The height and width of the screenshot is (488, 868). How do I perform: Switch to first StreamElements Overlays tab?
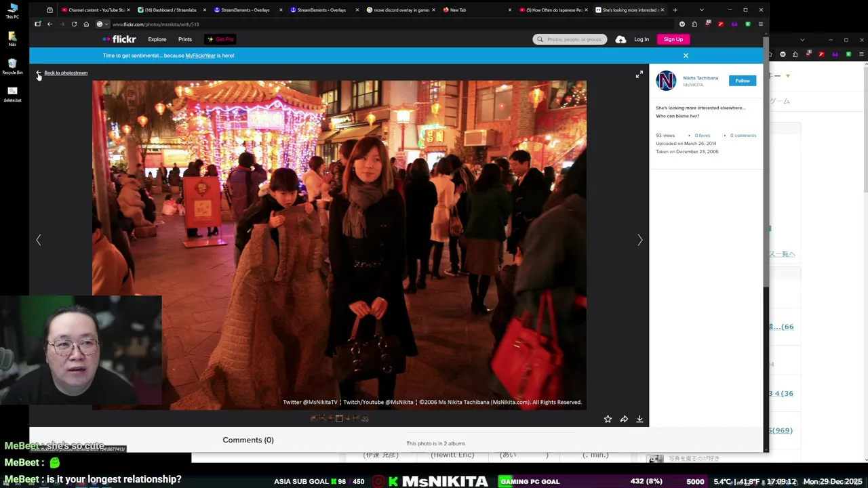click(248, 10)
